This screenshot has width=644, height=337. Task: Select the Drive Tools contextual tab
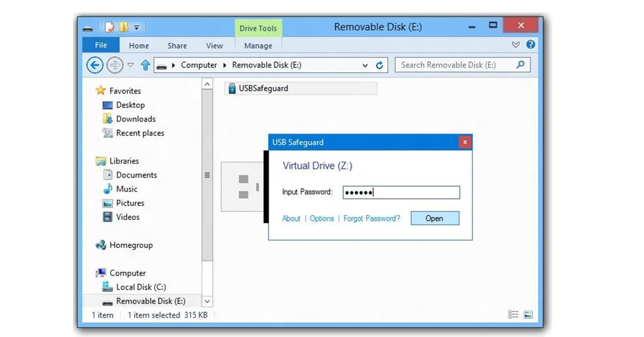[258, 28]
